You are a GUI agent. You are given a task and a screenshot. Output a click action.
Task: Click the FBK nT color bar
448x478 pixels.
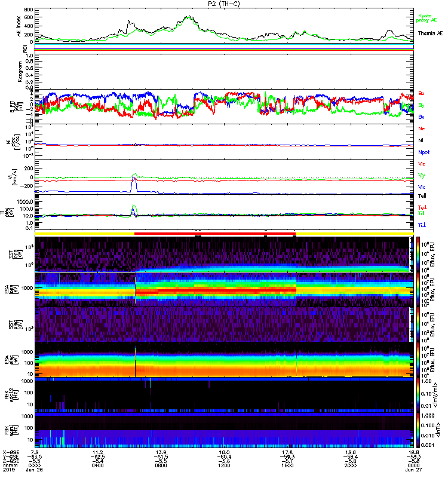[x=418, y=430]
